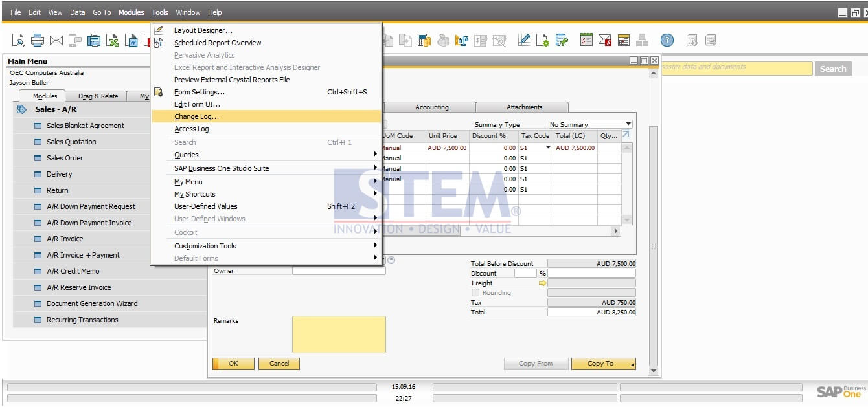Click the Print icon in toolbar
The image size is (868, 407).
coord(38,40)
